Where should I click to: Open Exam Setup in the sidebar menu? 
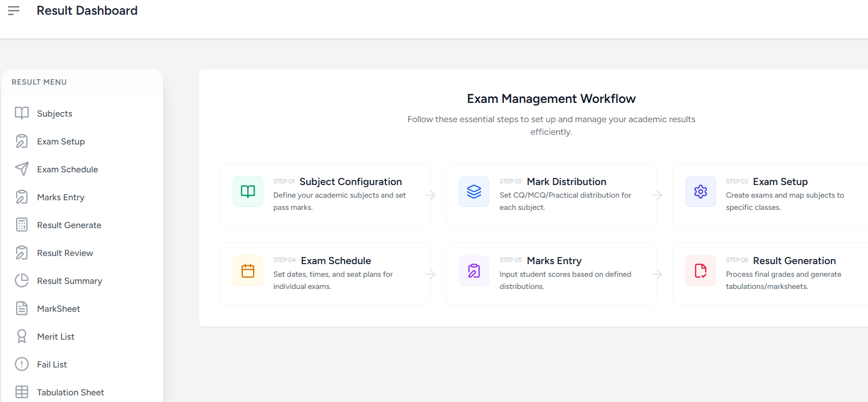click(x=61, y=141)
